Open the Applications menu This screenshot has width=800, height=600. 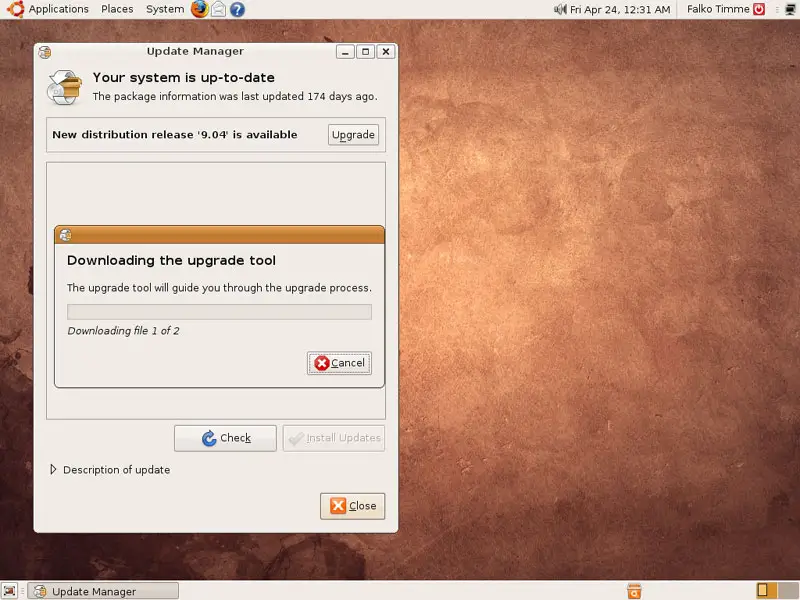tap(58, 9)
